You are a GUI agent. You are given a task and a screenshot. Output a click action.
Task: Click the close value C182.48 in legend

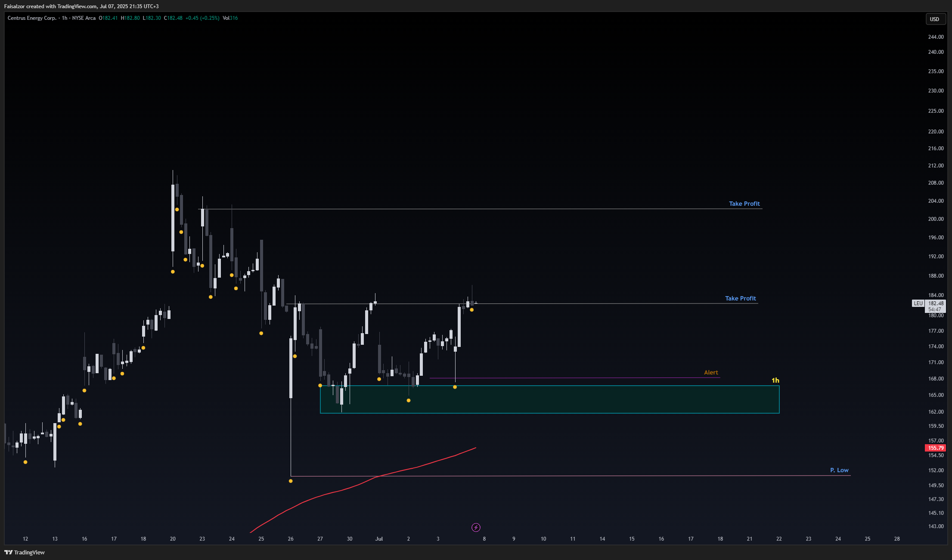tap(173, 18)
